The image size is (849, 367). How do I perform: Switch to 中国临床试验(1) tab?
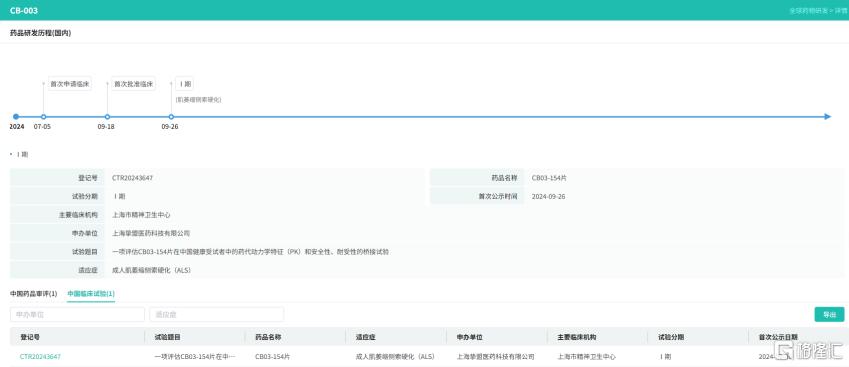point(91,293)
